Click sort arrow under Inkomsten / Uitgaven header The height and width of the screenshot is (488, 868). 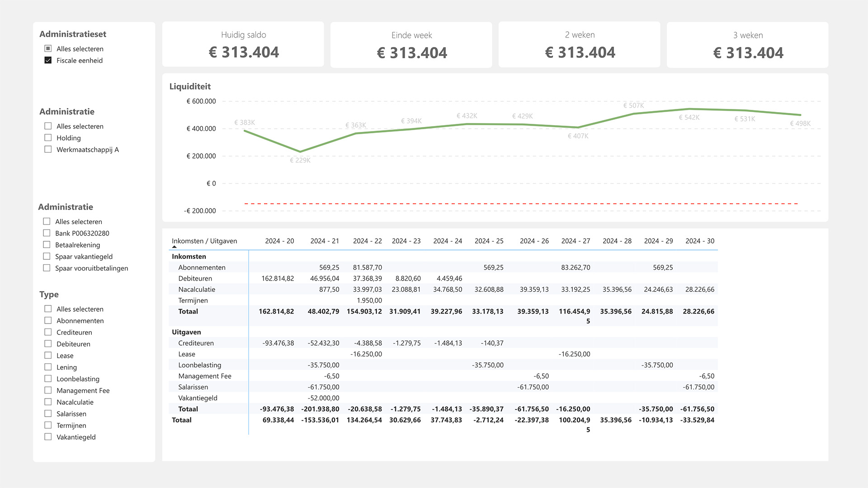pos(175,247)
